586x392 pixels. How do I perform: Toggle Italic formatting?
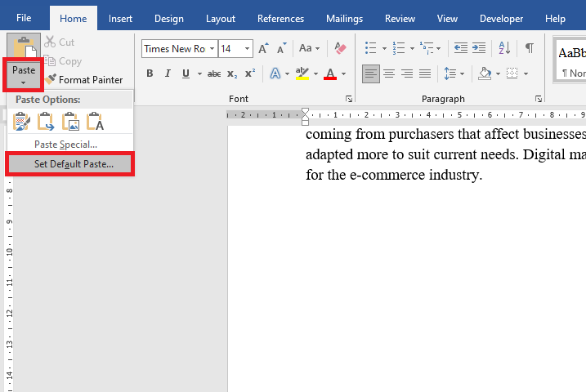pyautogui.click(x=168, y=73)
